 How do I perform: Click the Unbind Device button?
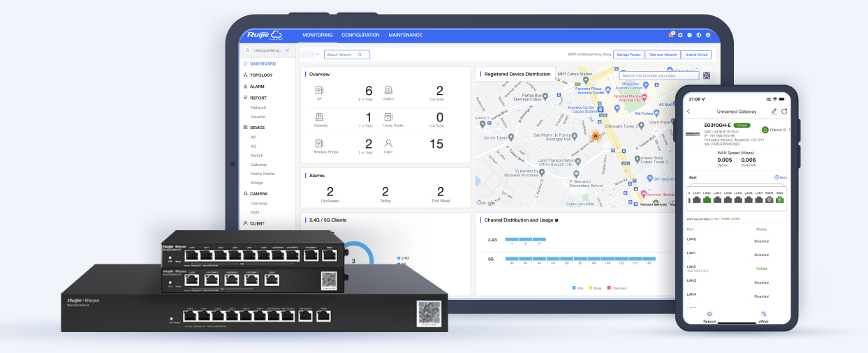coord(696,54)
